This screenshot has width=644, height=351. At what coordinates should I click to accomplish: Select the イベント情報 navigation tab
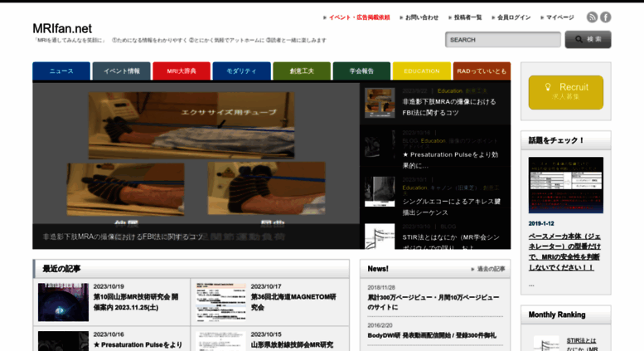click(x=121, y=71)
